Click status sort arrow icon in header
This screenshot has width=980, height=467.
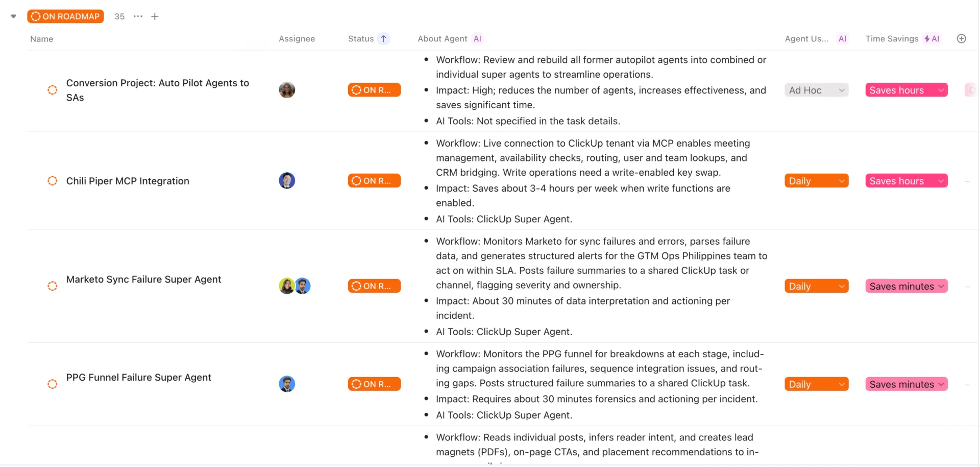383,39
